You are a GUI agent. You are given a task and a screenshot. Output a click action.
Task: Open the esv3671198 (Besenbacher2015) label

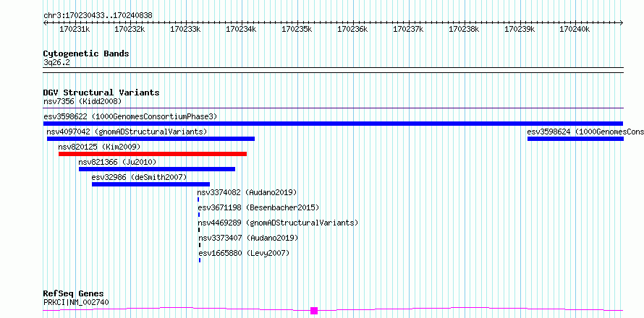point(258,207)
